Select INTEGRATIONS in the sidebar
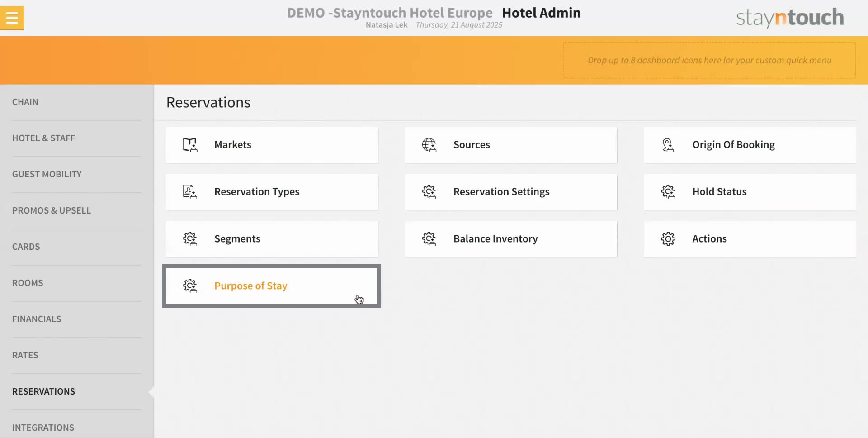Screen dimensions: 868x438 click(43, 428)
